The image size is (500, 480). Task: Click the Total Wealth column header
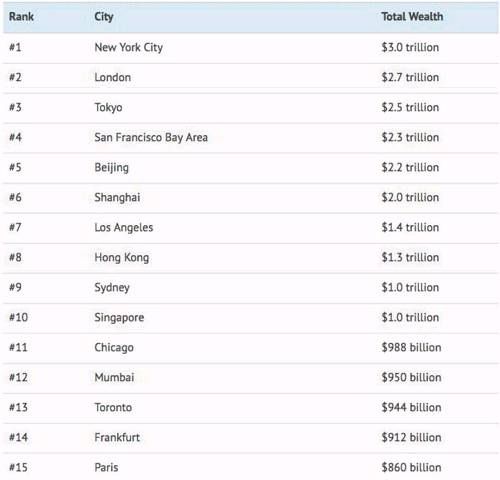(x=412, y=17)
